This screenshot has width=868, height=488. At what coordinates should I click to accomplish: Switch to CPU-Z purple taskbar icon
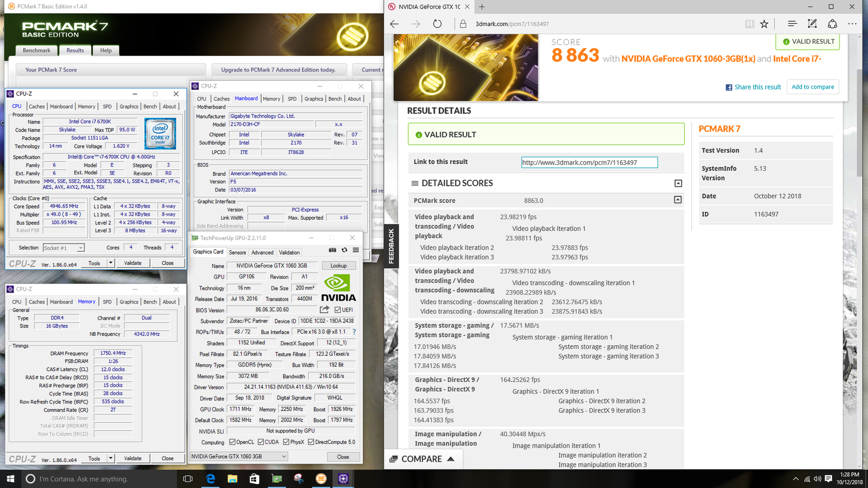pyautogui.click(x=343, y=479)
